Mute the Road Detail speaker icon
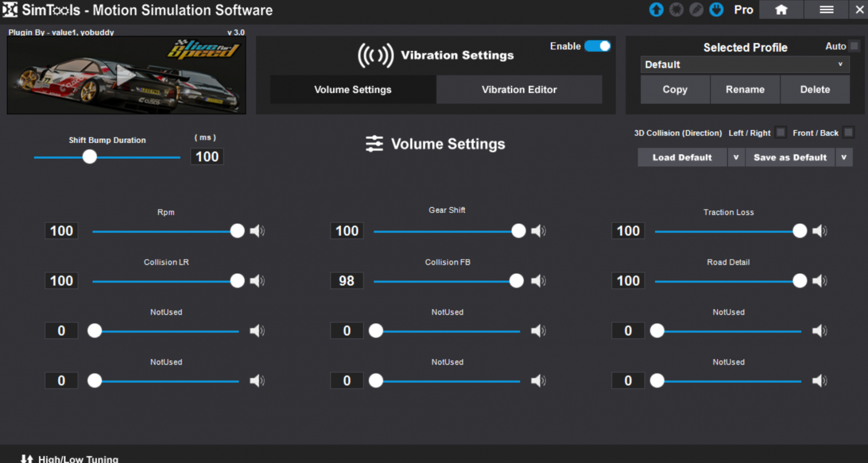The image size is (868, 463). click(819, 281)
